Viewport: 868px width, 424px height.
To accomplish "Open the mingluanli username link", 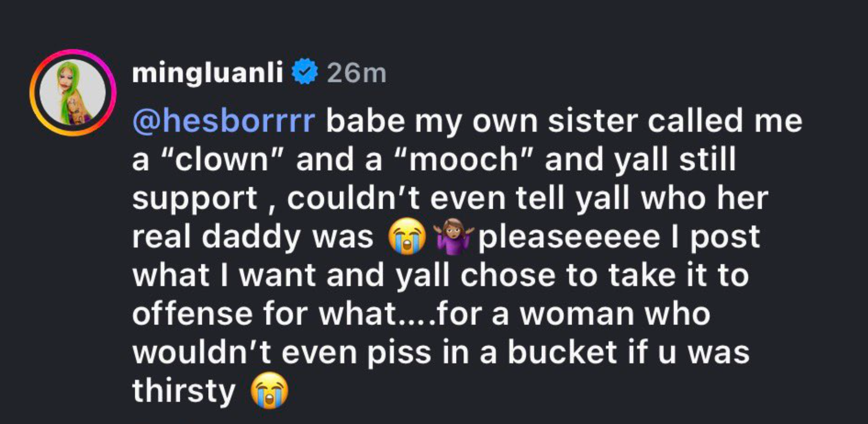I will click(x=208, y=73).
